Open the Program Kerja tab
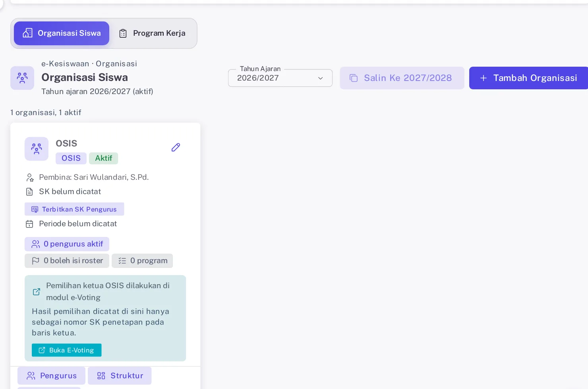 pyautogui.click(x=153, y=33)
